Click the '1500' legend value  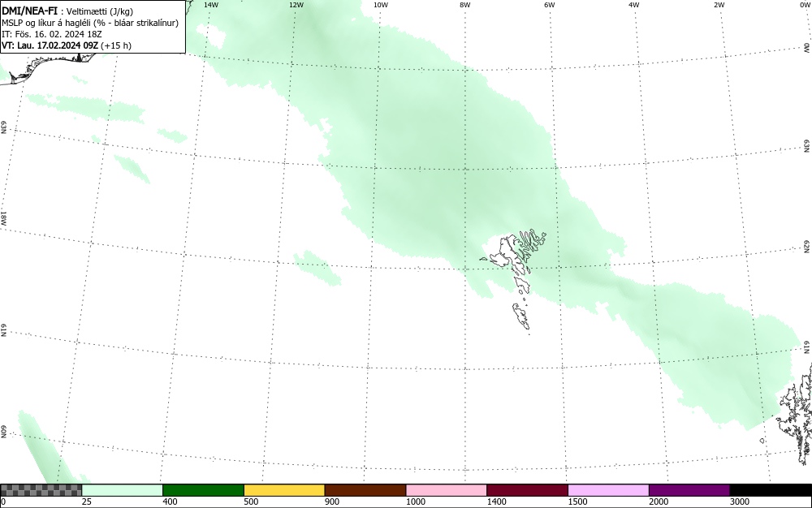pyautogui.click(x=577, y=502)
